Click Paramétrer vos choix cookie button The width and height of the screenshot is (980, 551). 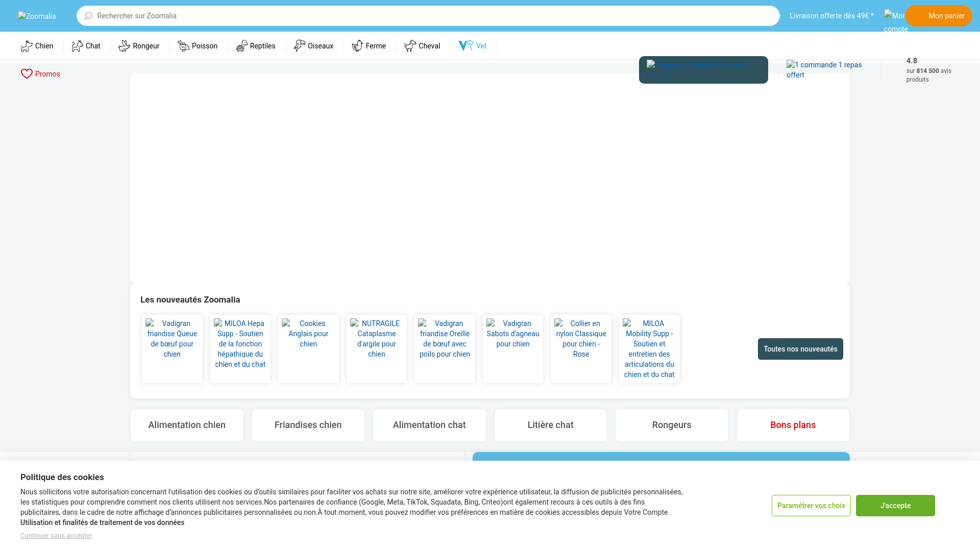click(811, 506)
